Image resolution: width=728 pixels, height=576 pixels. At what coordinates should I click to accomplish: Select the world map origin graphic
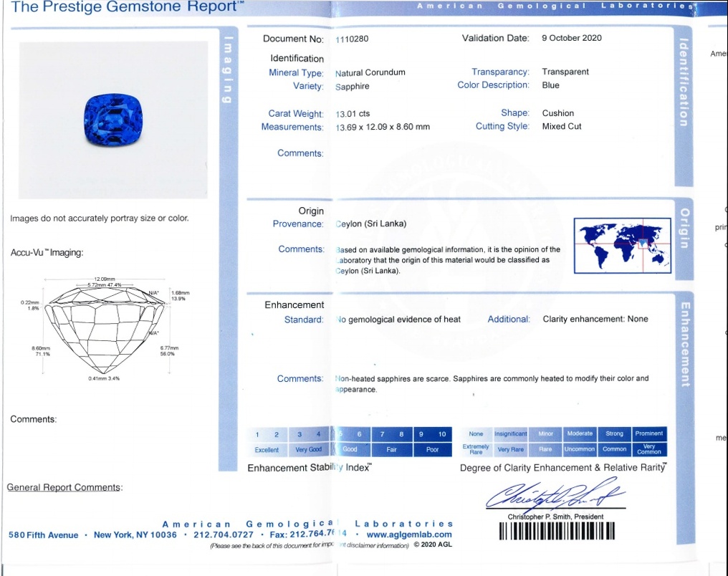(622, 246)
